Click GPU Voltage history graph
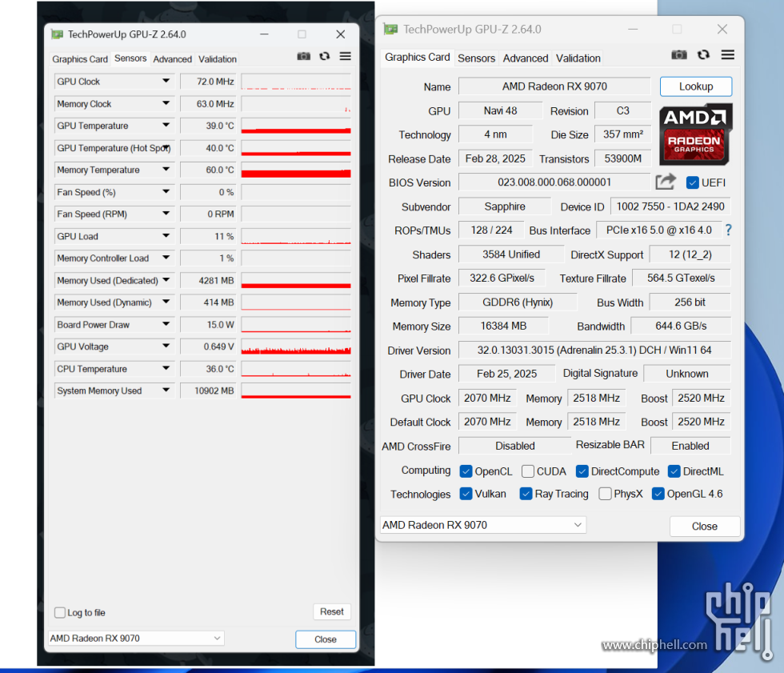This screenshot has width=784, height=673. tap(296, 347)
